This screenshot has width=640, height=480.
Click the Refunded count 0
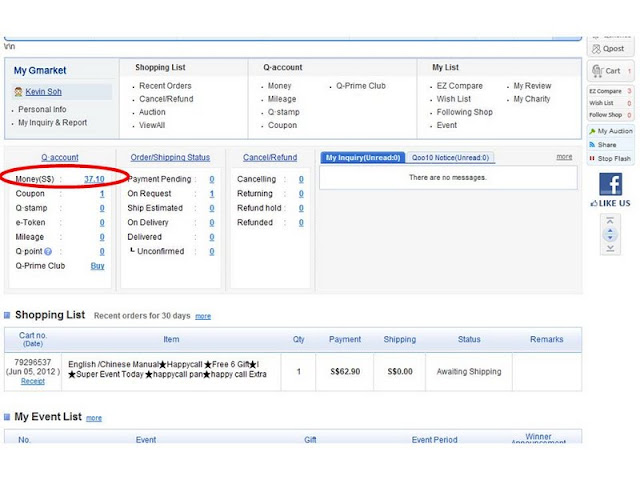click(301, 222)
